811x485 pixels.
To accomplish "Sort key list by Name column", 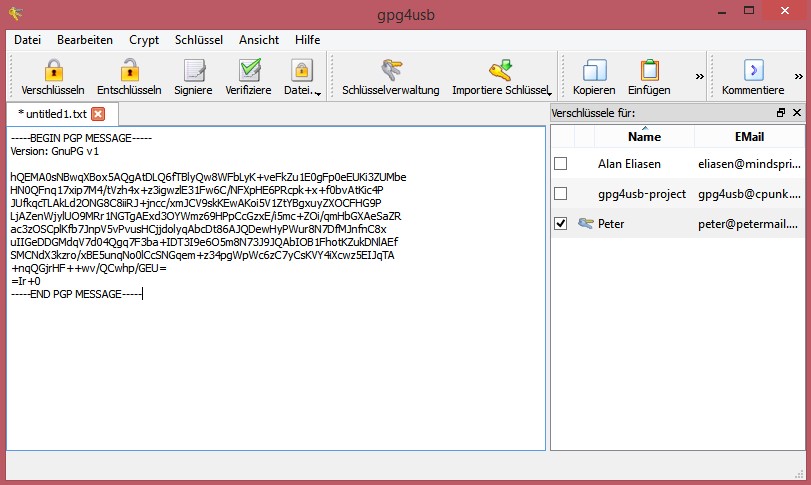I will tap(644, 136).
